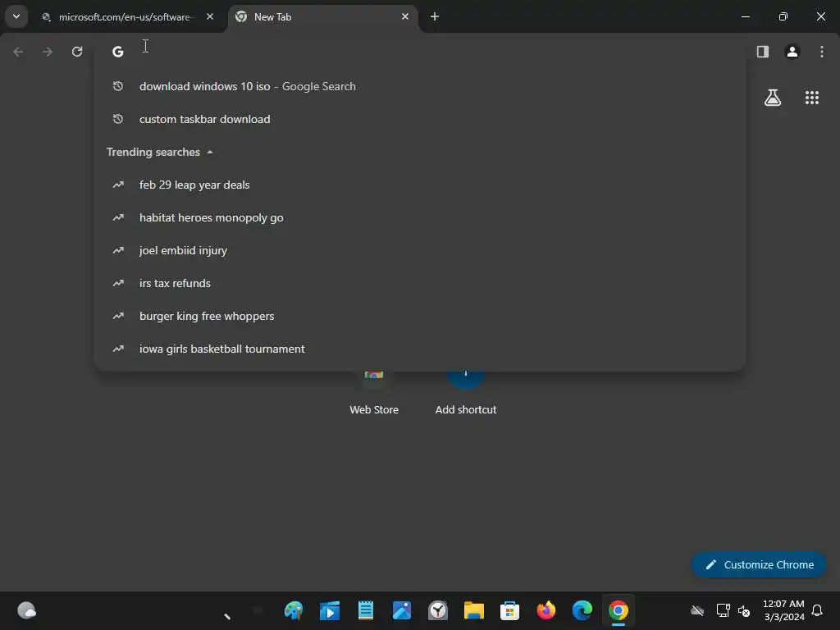840x630 pixels.
Task: Click Add shortcut tile
Action: pyautogui.click(x=466, y=394)
